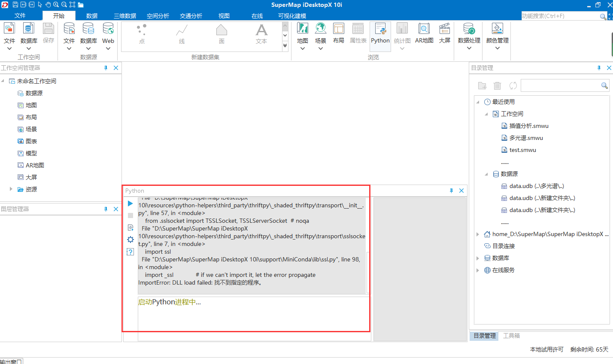Open the file datasource icon in 数据源 group

click(69, 28)
